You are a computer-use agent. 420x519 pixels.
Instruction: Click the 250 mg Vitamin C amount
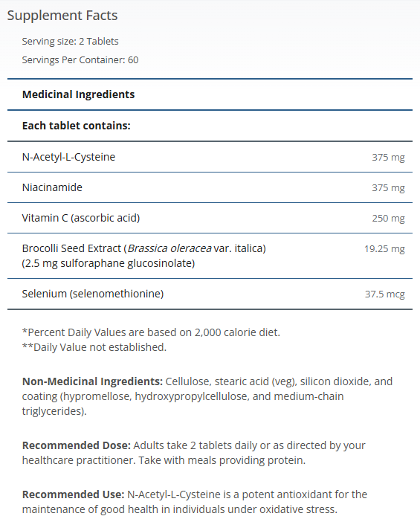click(388, 218)
